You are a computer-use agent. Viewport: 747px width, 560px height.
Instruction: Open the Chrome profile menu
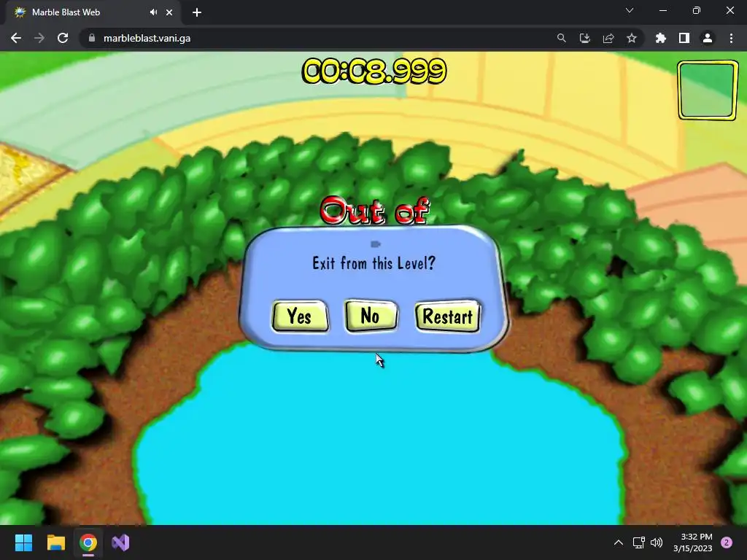click(708, 38)
